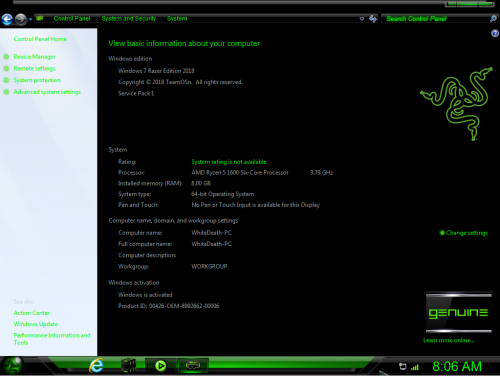Open Control Panel Home

[x=40, y=39]
